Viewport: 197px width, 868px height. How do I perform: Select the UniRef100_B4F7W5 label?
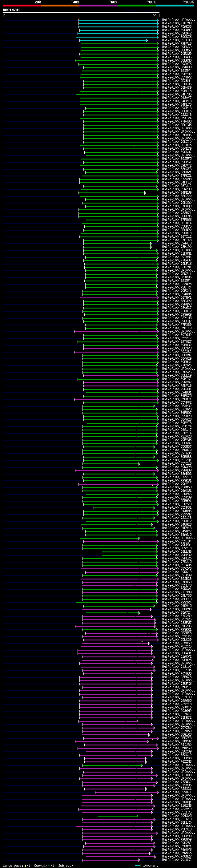point(177,94)
